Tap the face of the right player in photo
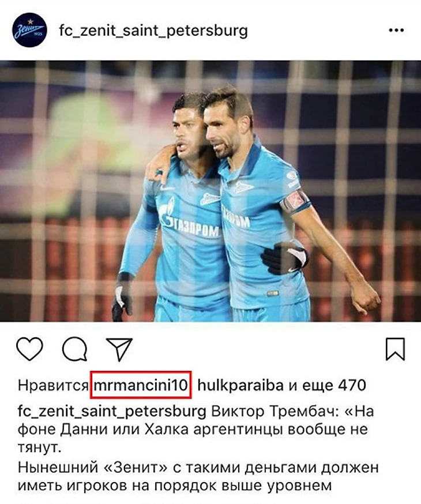 coord(222,129)
